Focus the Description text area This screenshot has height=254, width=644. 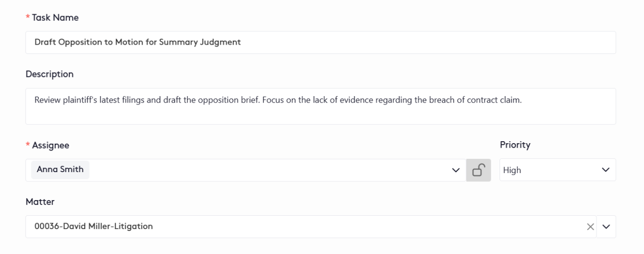[x=321, y=113]
